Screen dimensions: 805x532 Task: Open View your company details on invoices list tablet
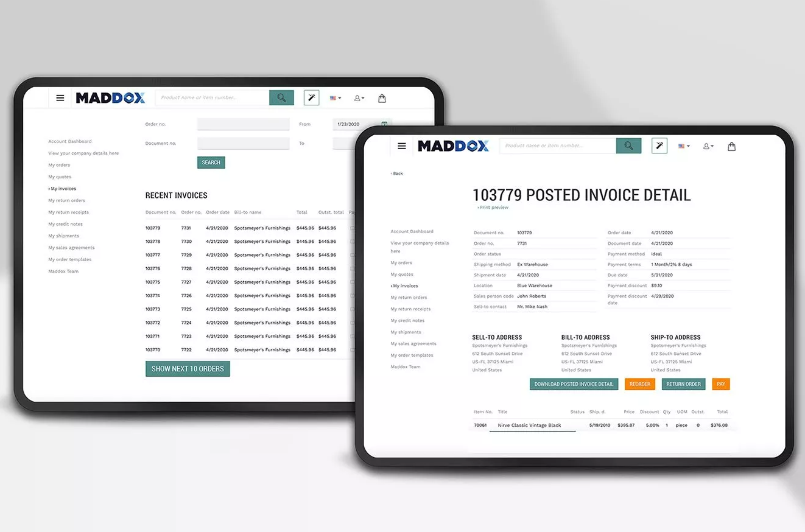(x=83, y=153)
